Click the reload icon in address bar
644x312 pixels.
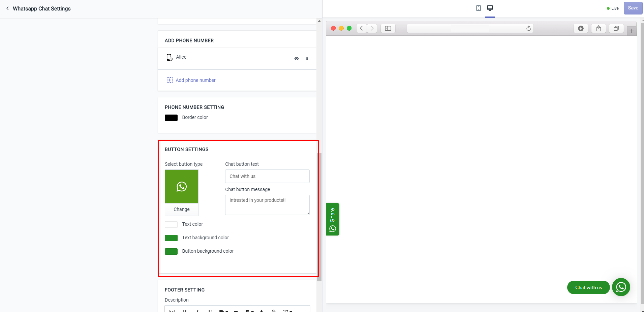point(528,28)
